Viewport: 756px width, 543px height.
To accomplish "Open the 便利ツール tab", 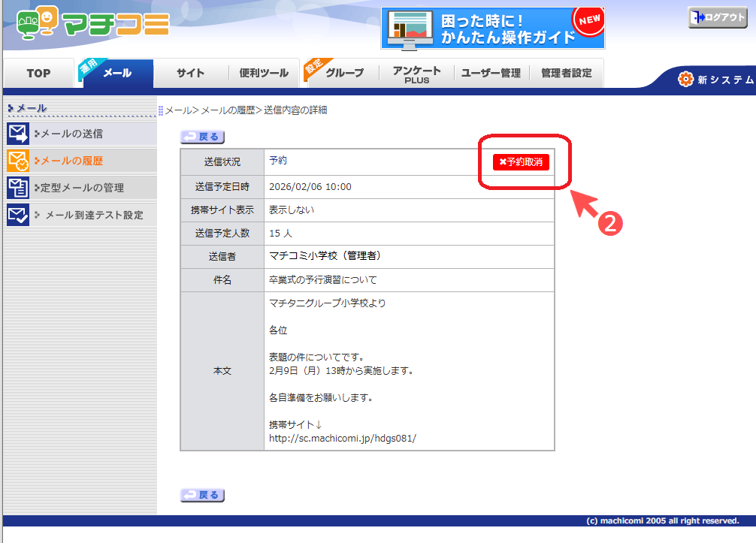I will tap(264, 74).
